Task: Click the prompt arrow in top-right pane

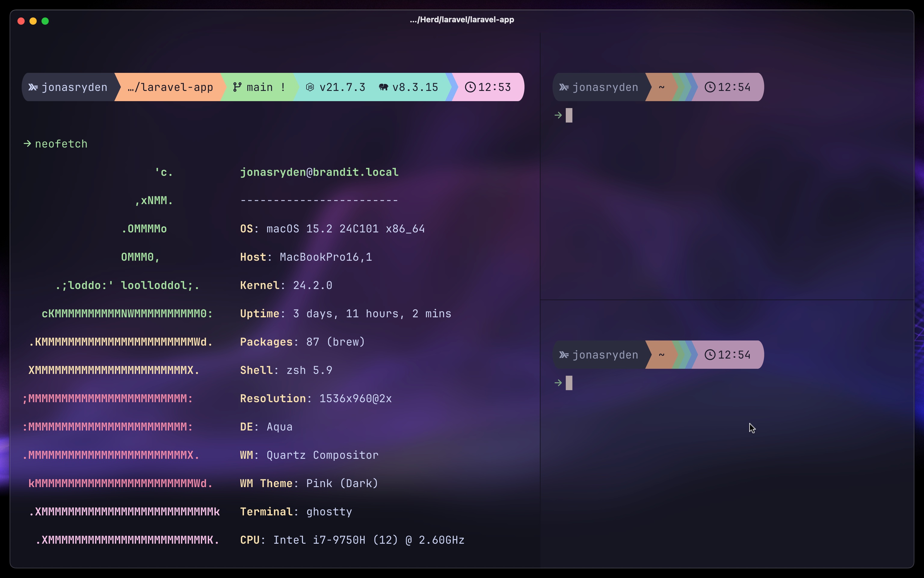Action: [x=558, y=115]
